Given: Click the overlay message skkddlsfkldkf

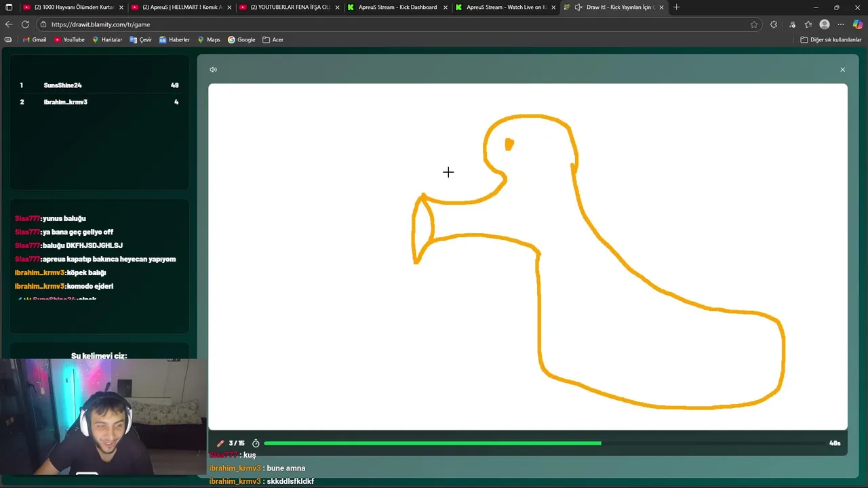Looking at the screenshot, I should point(290,481).
